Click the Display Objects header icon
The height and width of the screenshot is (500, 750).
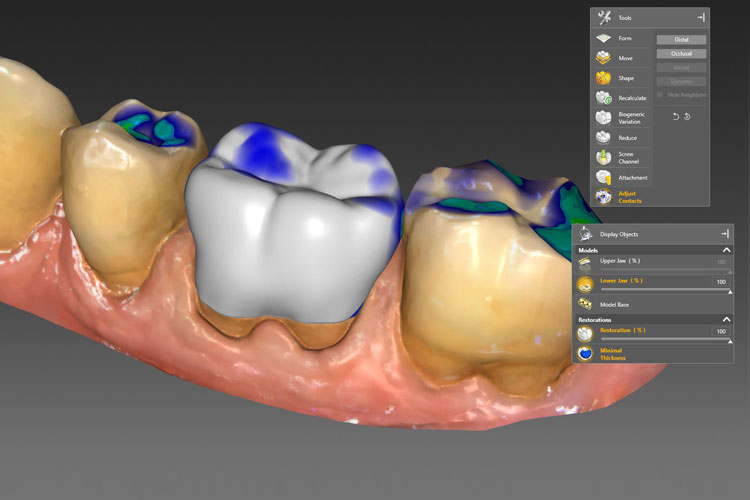[x=585, y=234]
